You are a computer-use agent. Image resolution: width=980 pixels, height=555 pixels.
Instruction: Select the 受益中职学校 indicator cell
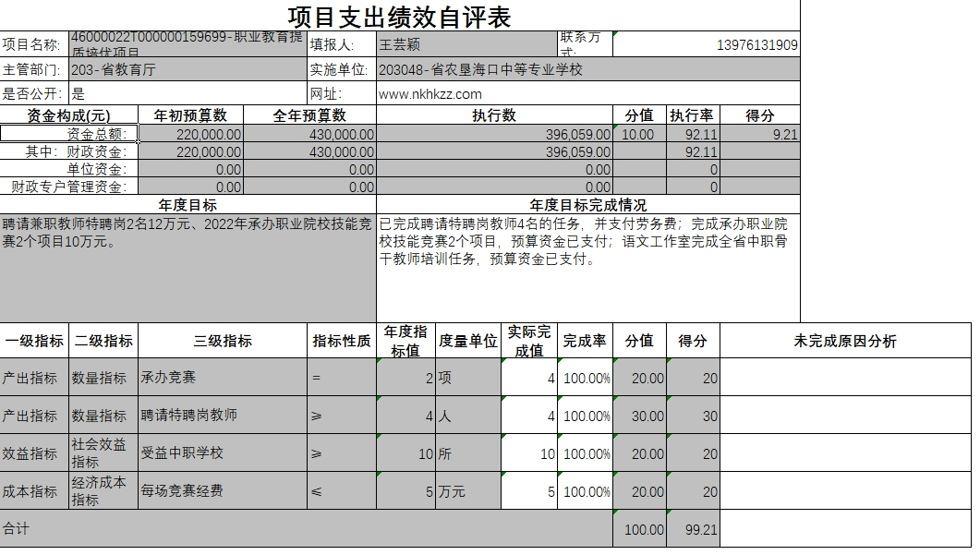[x=223, y=453]
